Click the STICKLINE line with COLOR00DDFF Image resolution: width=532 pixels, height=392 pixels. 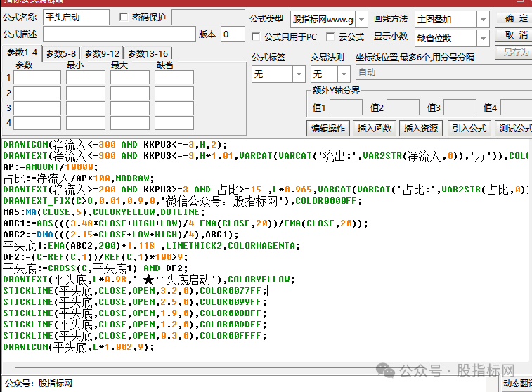pos(135,325)
